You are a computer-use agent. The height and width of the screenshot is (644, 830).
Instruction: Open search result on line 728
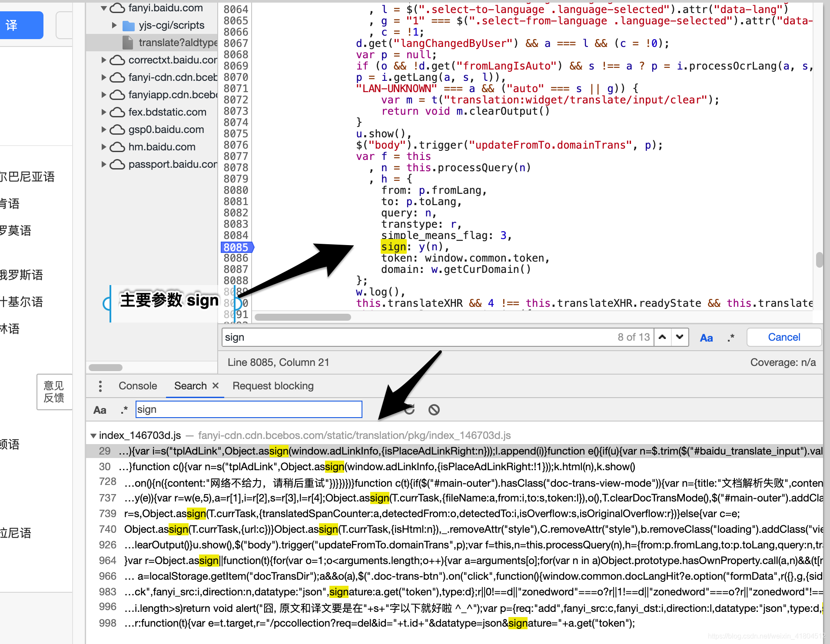[455, 482]
